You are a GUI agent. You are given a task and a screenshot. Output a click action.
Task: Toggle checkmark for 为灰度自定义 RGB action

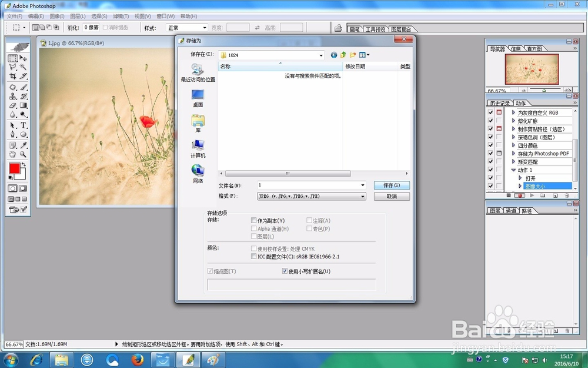pyautogui.click(x=490, y=112)
